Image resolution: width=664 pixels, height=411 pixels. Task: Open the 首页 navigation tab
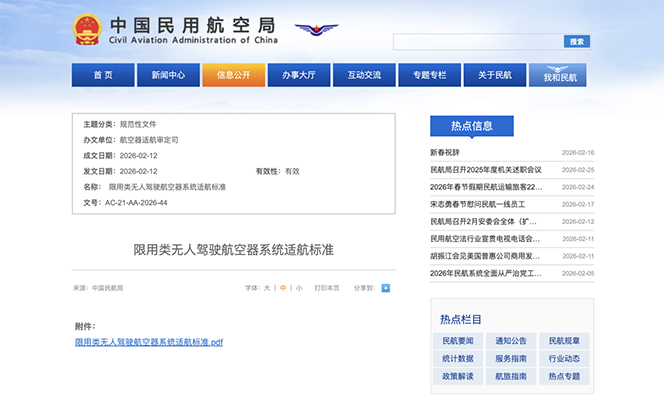[x=103, y=75]
